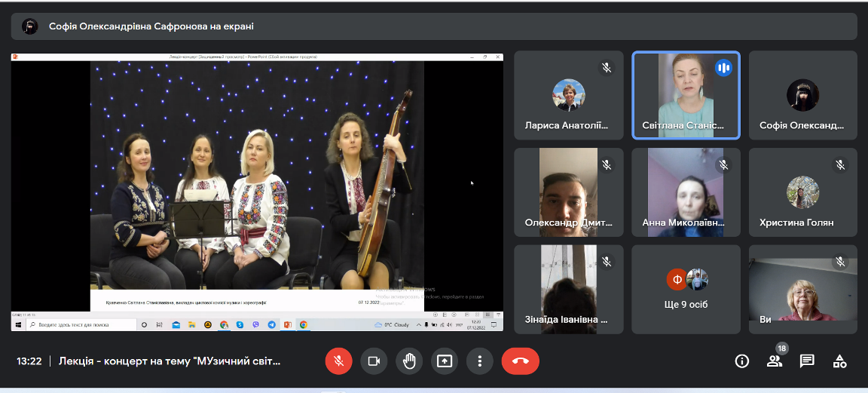Image resolution: width=868 pixels, height=393 pixels.
Task: Select Олександр Дмитрович's video tile
Action: pos(568,192)
